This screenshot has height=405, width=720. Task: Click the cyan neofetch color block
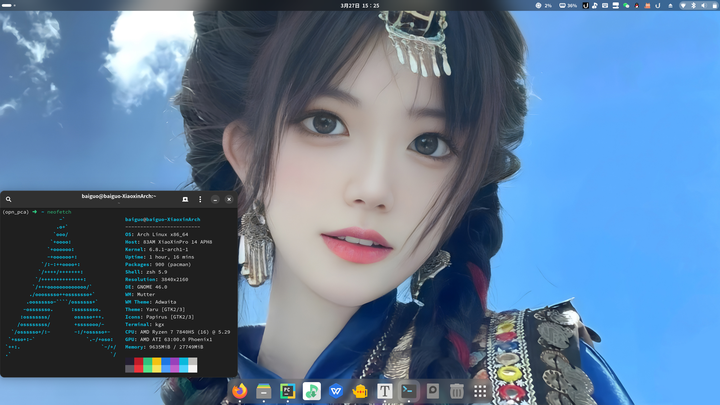pyautogui.click(x=184, y=365)
